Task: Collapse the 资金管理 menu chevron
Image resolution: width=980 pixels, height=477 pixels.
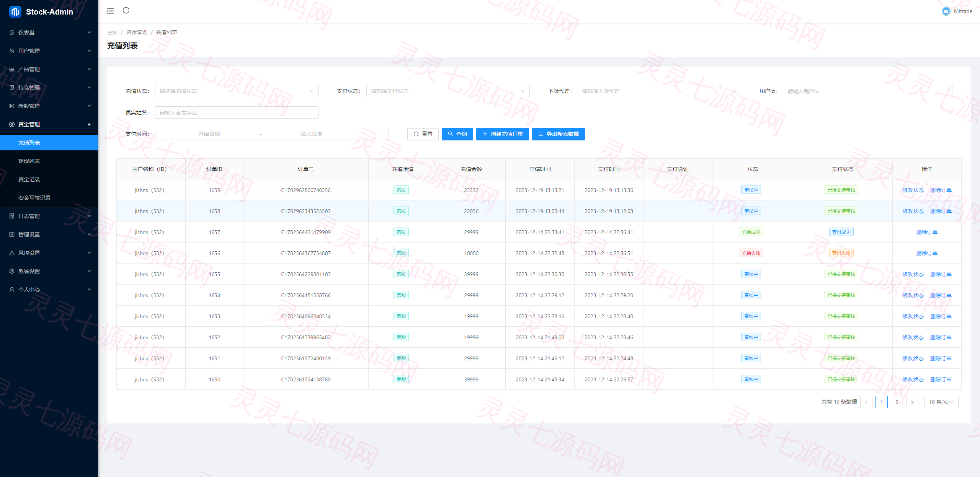Action: 89,124
